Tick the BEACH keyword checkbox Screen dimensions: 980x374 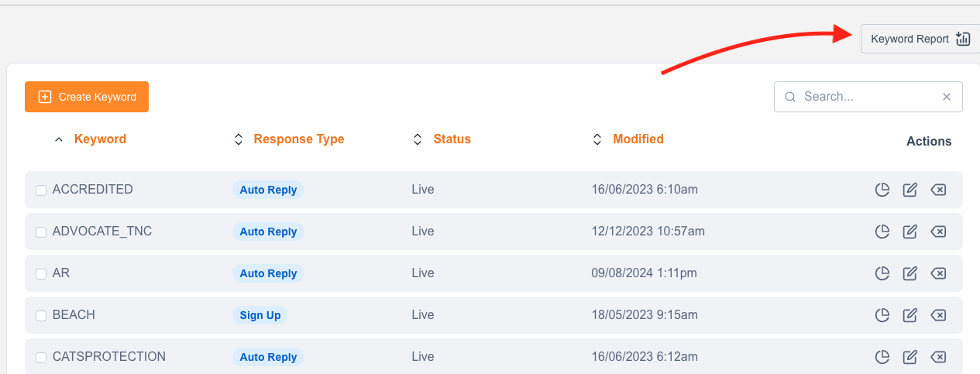tap(41, 316)
